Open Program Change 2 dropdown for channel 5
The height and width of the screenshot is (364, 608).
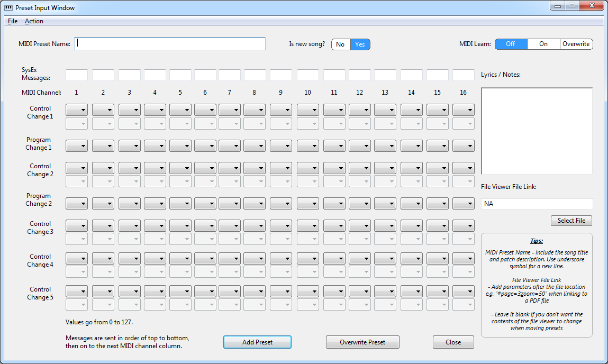pyautogui.click(x=180, y=203)
